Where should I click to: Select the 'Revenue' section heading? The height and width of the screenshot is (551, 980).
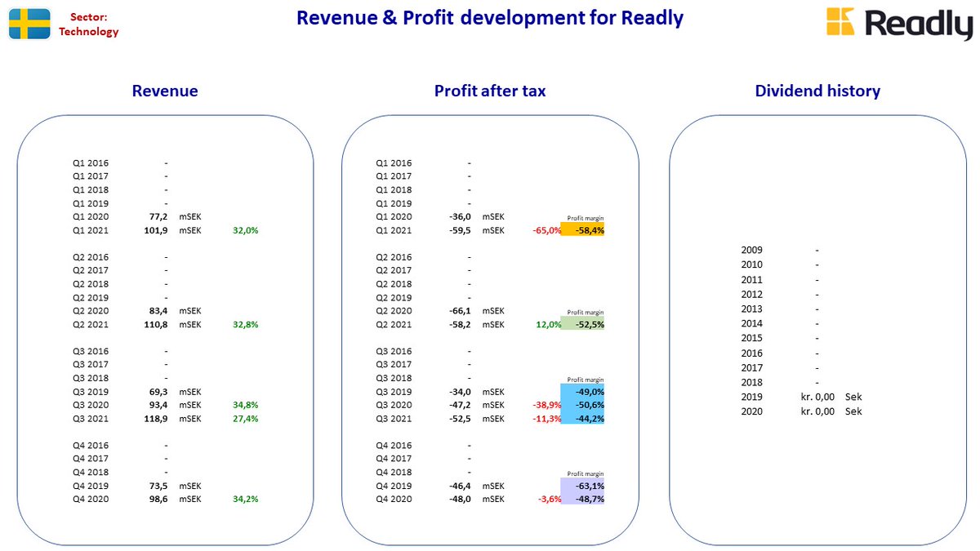(165, 91)
